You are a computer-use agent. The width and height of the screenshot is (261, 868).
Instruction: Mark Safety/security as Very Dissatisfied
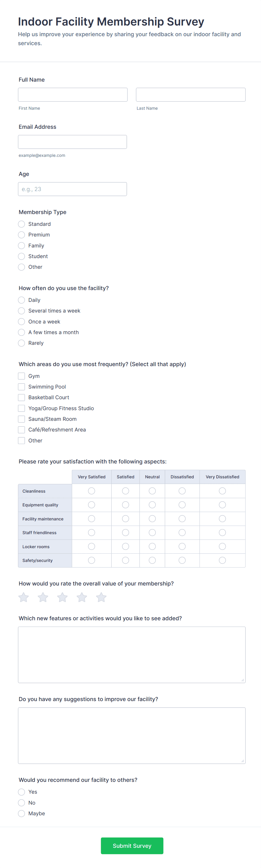[222, 560]
